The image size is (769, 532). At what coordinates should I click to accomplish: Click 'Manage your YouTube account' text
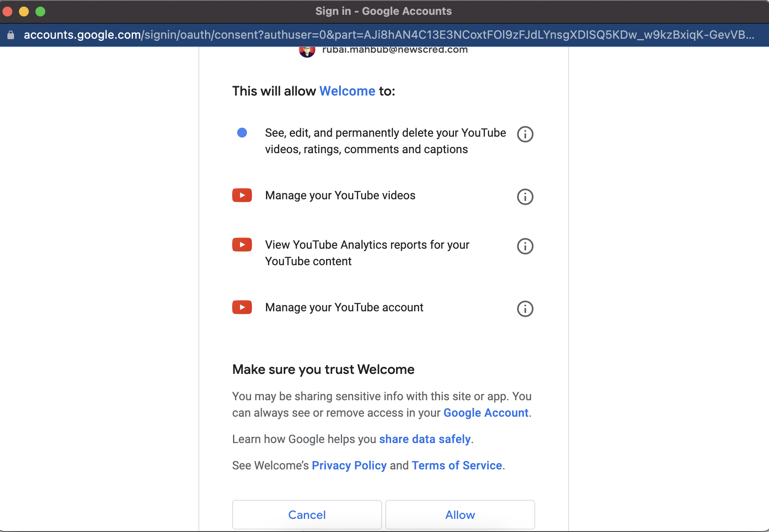[x=344, y=307]
